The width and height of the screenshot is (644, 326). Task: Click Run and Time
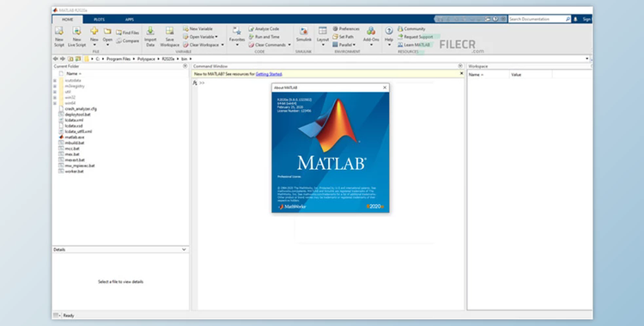pyautogui.click(x=264, y=37)
